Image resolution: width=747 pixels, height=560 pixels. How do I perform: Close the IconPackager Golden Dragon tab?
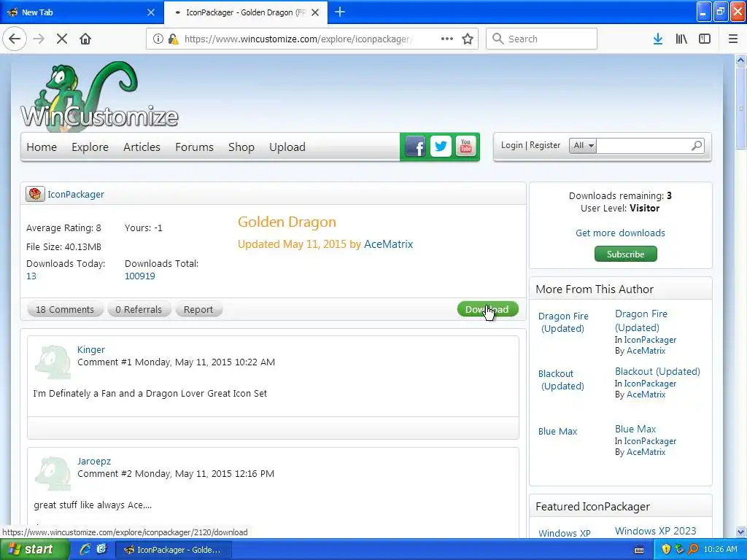point(315,12)
